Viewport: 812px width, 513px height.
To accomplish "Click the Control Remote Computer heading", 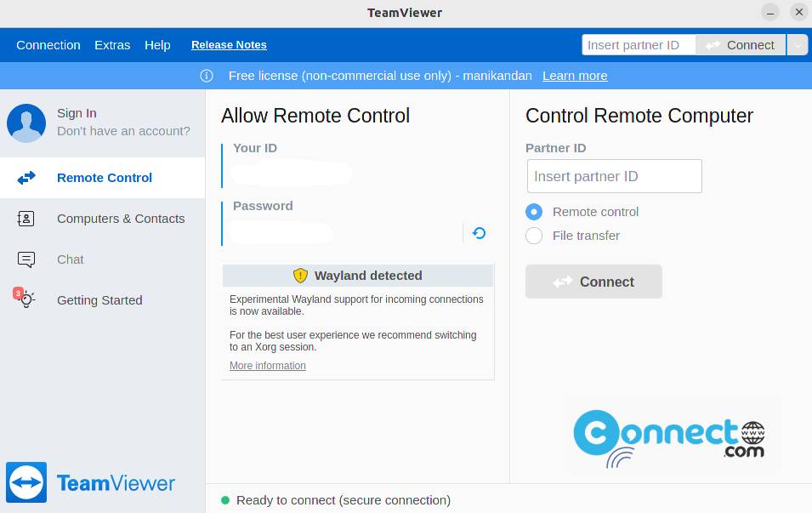I will coord(639,116).
